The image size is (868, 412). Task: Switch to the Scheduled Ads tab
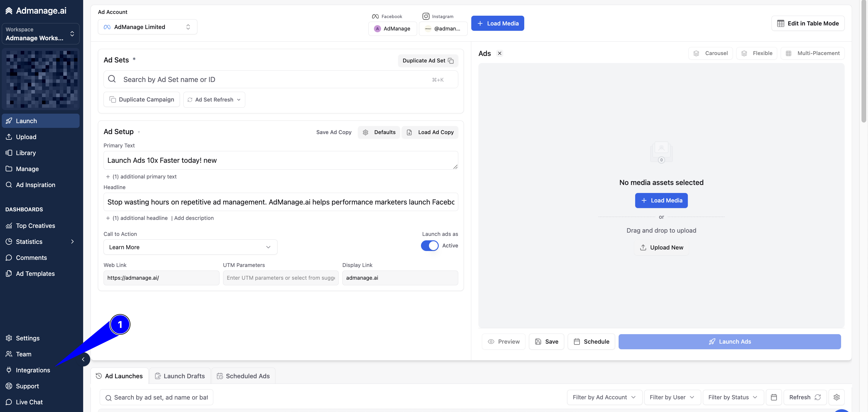(x=243, y=376)
